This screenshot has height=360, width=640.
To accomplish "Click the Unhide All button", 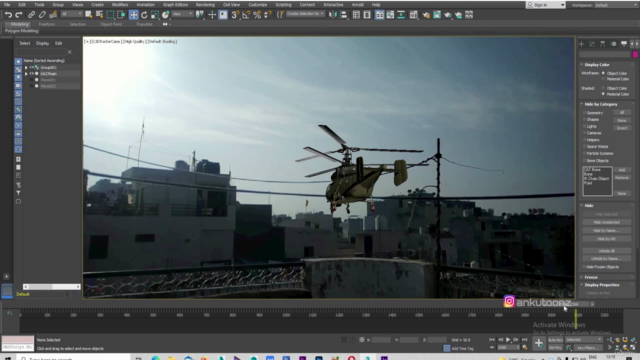I will (x=607, y=251).
